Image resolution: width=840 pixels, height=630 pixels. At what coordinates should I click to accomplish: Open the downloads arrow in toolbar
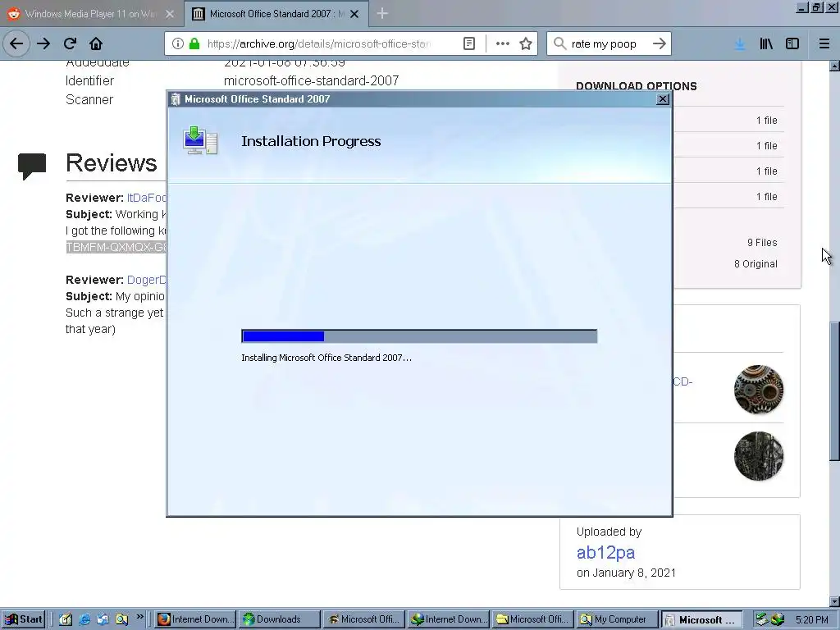point(740,44)
